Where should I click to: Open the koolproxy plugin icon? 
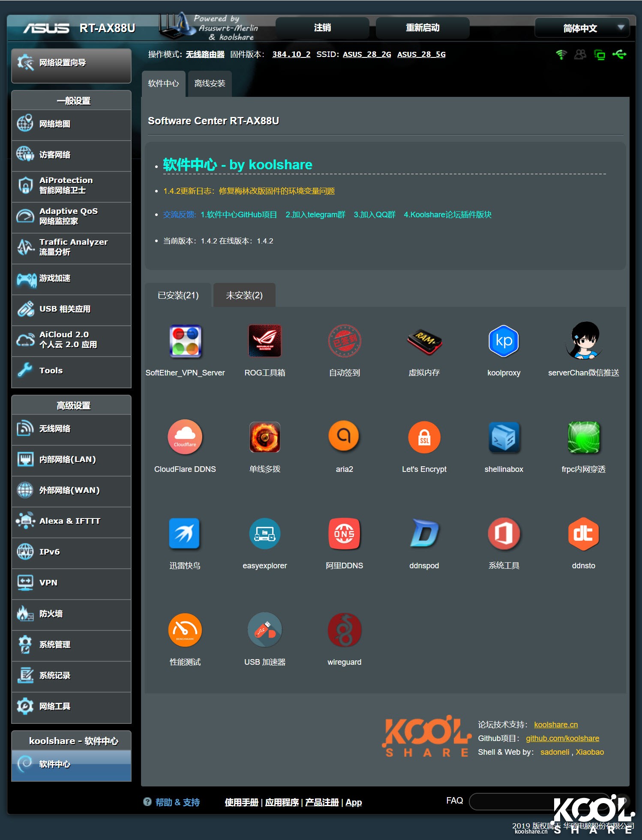coord(504,341)
